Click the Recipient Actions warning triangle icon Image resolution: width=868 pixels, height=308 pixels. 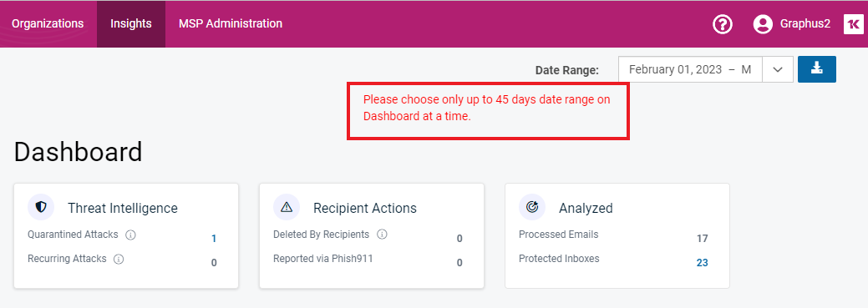[x=287, y=207]
